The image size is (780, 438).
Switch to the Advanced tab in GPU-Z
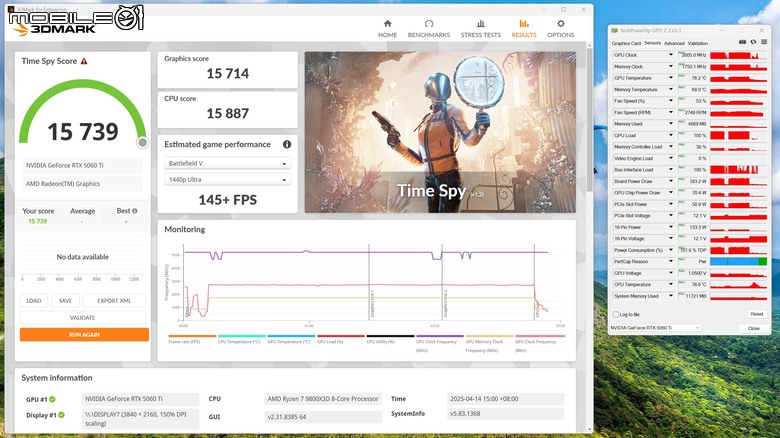pyautogui.click(x=674, y=43)
